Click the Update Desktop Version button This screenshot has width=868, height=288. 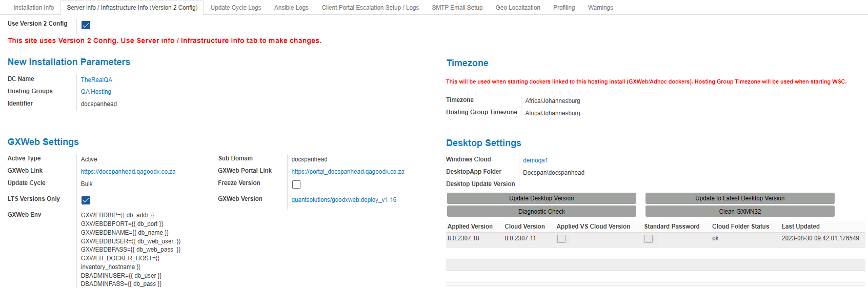point(541,198)
